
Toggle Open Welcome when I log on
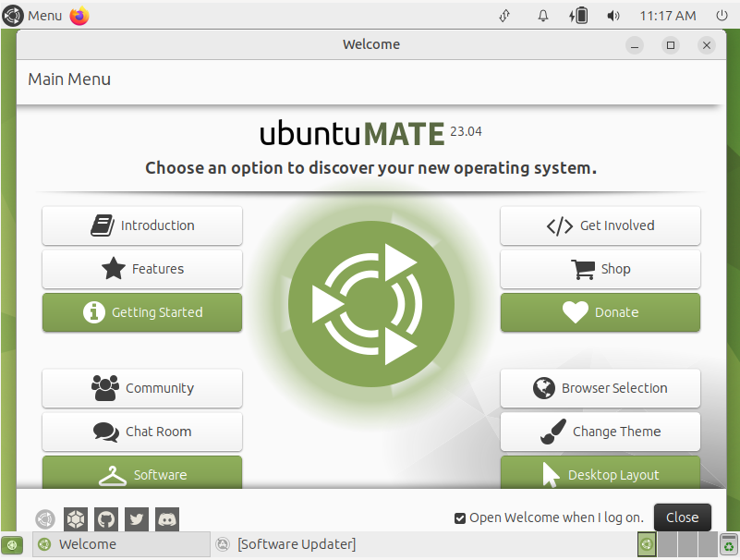click(x=459, y=517)
